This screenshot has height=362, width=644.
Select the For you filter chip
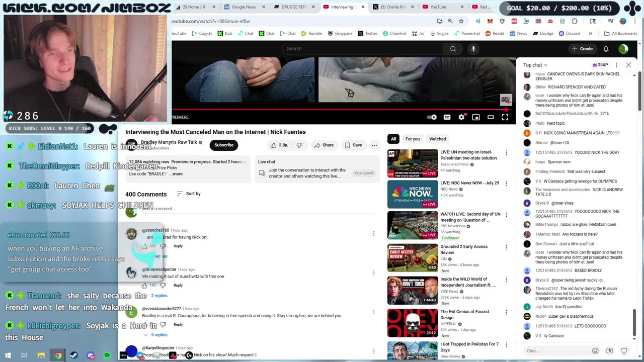pos(413,139)
